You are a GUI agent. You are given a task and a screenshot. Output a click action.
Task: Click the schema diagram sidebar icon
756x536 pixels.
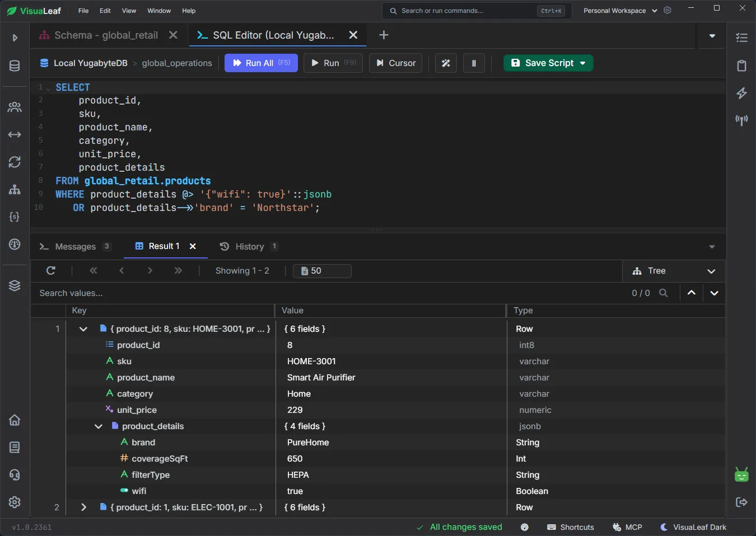(x=15, y=189)
